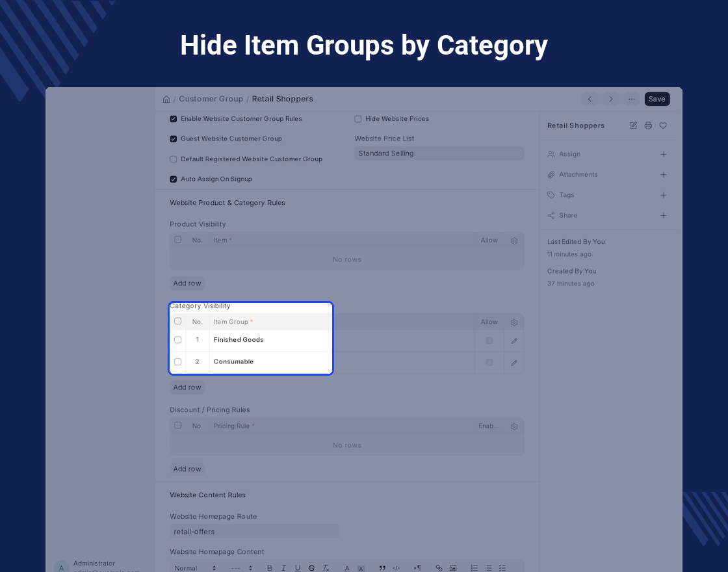Viewport: 728px width, 572px height.
Task: Open Category Visibility table settings gear
Action: point(514,322)
